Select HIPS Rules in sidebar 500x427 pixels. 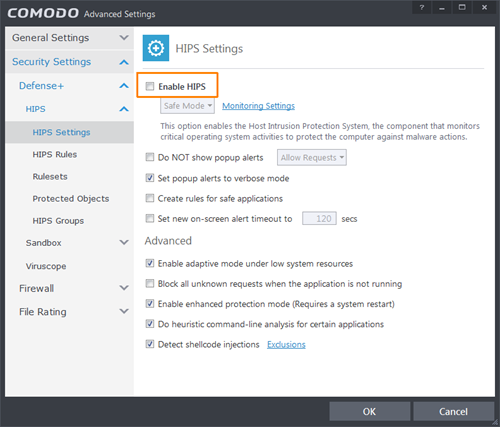(x=55, y=154)
